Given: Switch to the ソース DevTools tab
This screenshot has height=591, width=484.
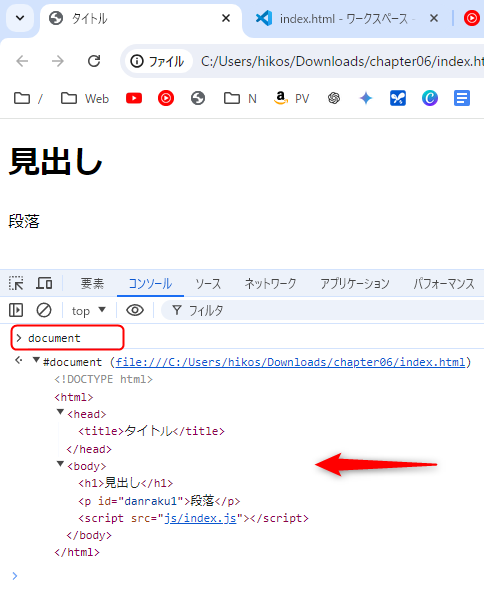Looking at the screenshot, I should pos(208,283).
